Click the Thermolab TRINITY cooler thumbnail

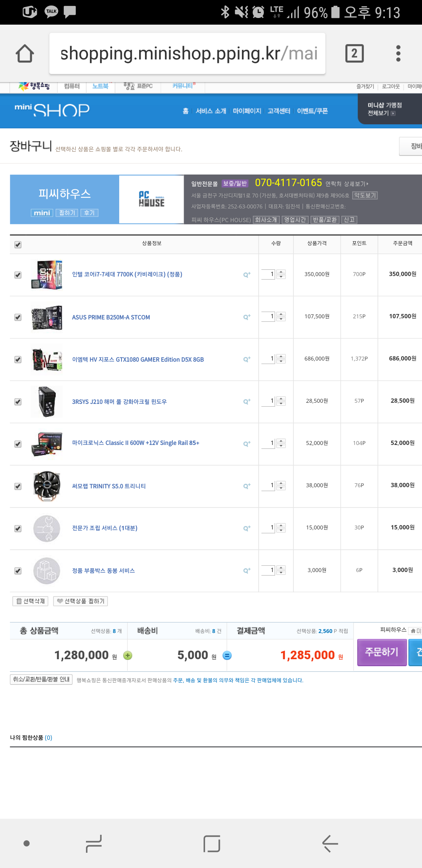(47, 486)
